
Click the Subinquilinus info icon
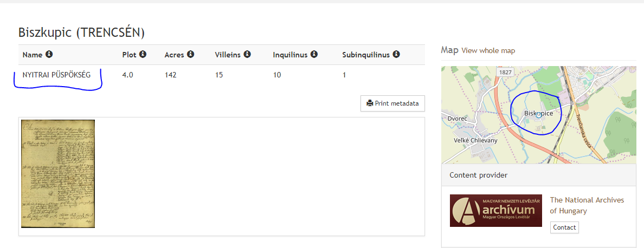point(396,55)
